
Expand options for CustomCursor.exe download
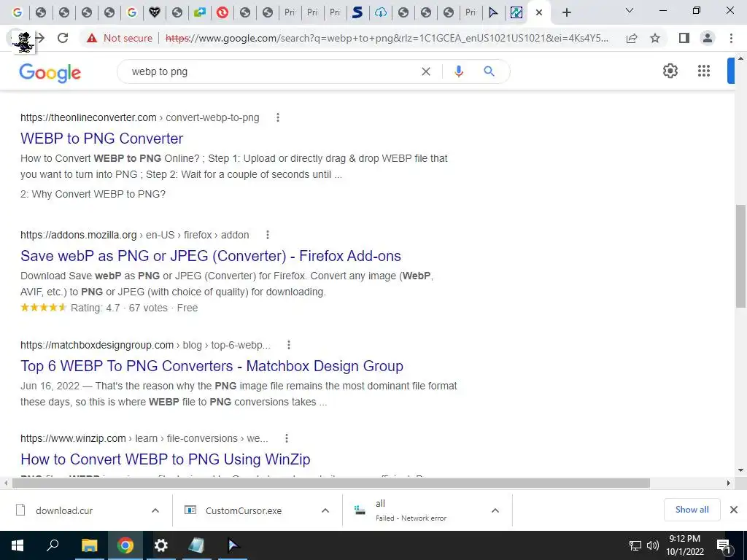pos(325,510)
